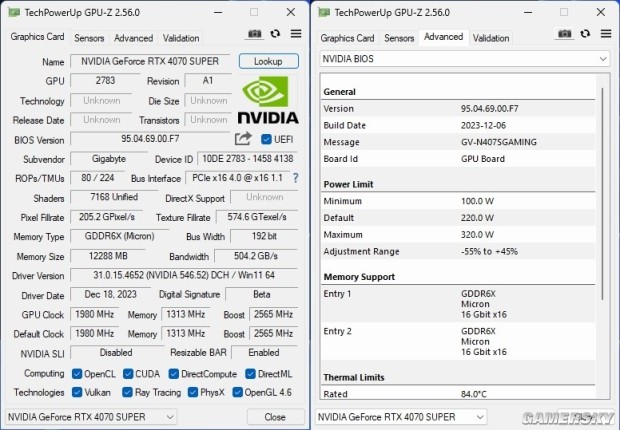Click the Digital Signature Beta field
Viewport: 620px width, 430px height.
coord(261,294)
